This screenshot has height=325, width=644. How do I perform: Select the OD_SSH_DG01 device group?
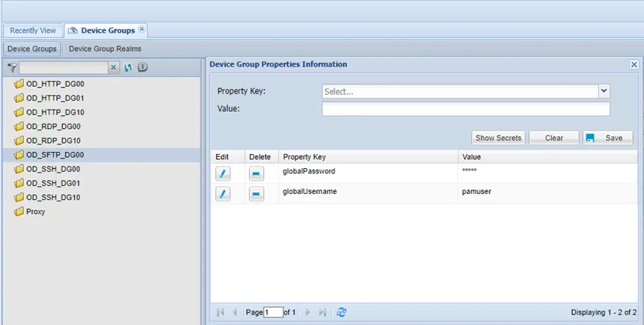coord(53,184)
